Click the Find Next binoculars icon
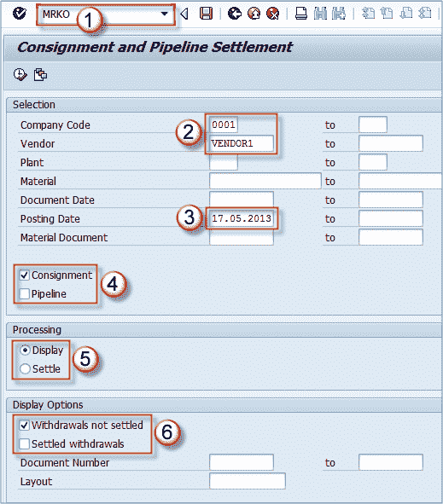Image resolution: width=443 pixels, height=504 pixels. tap(339, 14)
